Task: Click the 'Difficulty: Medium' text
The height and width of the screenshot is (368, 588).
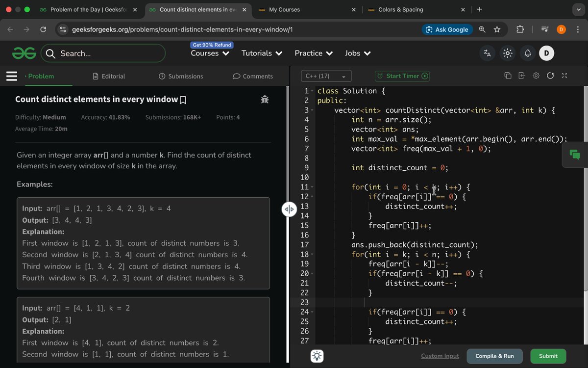Action: tap(41, 117)
